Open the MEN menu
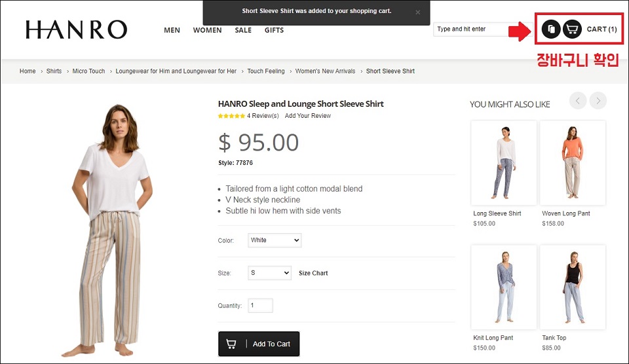The image size is (629, 364). (172, 30)
